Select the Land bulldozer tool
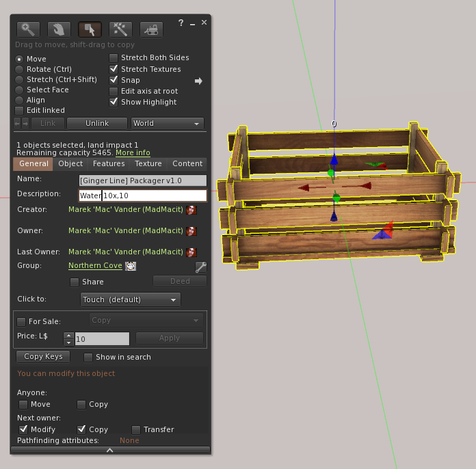Screen dimensions: 476x469 151,29
